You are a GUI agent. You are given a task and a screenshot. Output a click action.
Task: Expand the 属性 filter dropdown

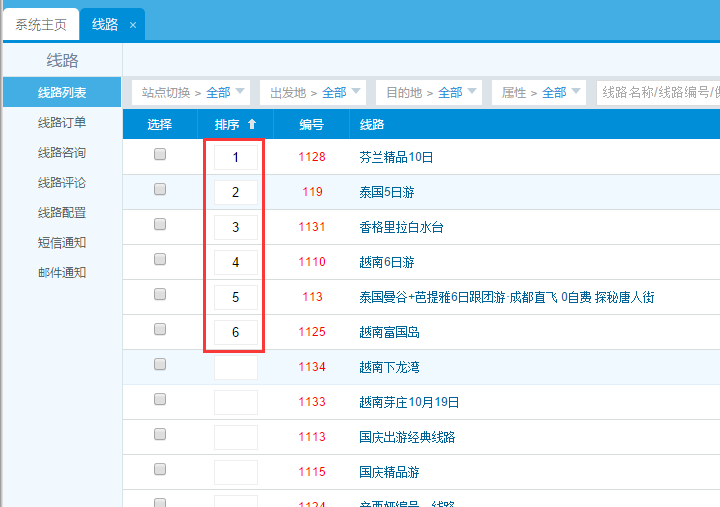542,93
